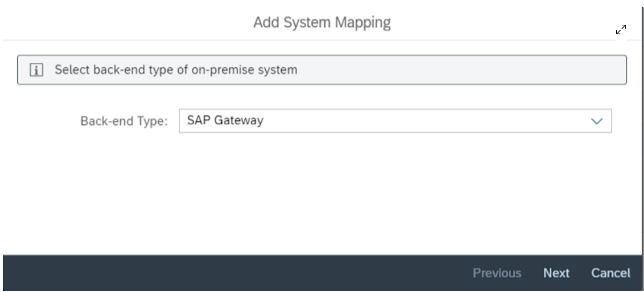644x292 pixels.
Task: Expand the dialog to full screen
Action: click(x=621, y=29)
